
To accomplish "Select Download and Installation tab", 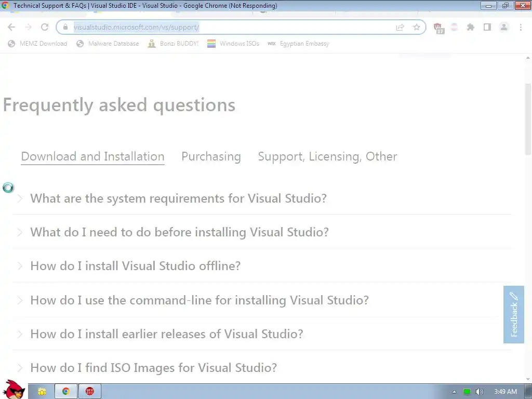I will tap(92, 156).
